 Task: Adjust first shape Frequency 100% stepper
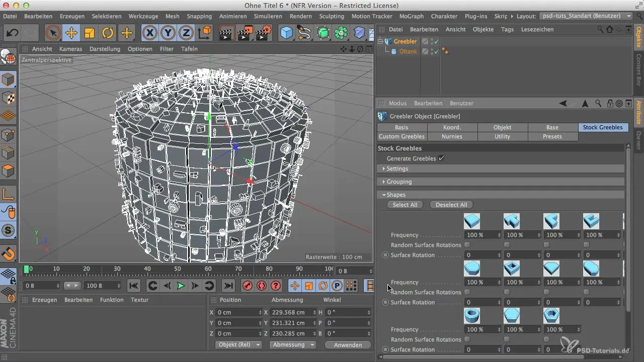click(x=500, y=235)
